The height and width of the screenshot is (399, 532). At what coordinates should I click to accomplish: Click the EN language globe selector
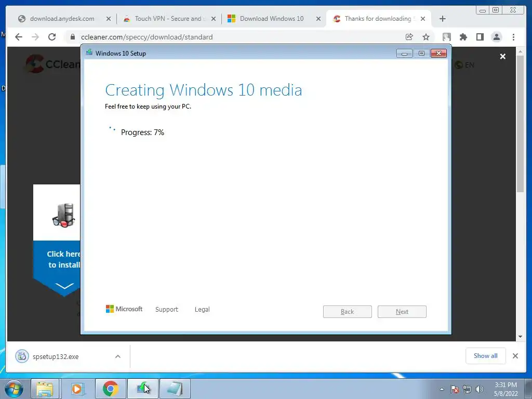point(464,65)
